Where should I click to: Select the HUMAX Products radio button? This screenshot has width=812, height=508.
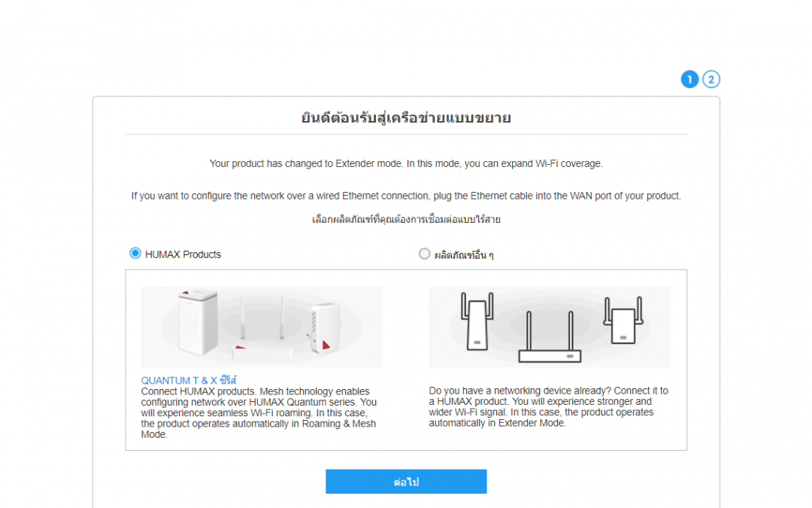[135, 254]
